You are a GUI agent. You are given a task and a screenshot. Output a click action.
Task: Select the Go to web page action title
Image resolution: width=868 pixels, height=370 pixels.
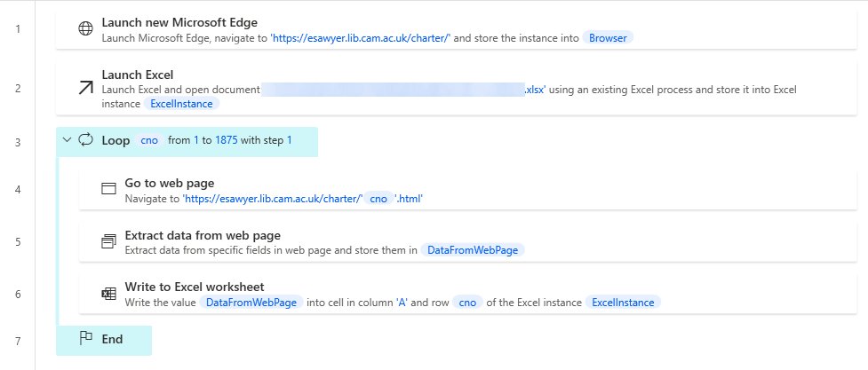pos(170,183)
